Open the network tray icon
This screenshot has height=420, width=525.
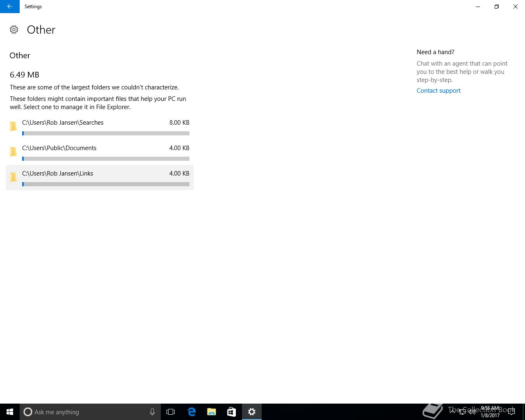tap(462, 412)
